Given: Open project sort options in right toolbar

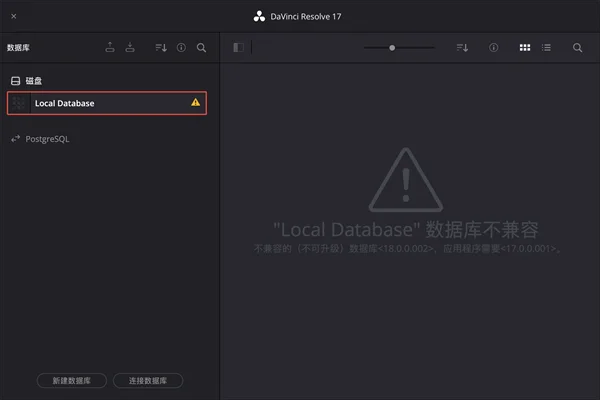Looking at the screenshot, I should (x=462, y=47).
